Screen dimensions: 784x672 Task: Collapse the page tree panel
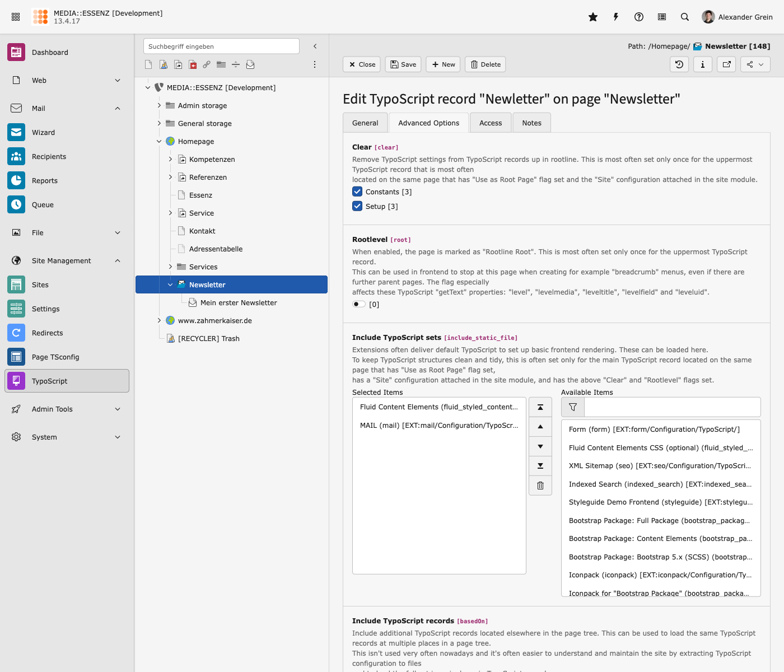tap(315, 46)
